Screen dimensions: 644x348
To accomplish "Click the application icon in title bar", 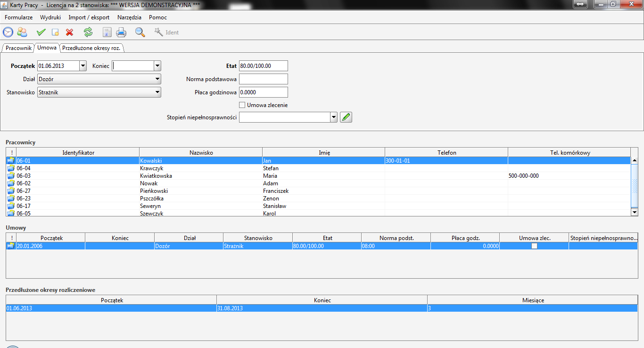I will pyautogui.click(x=5, y=4).
